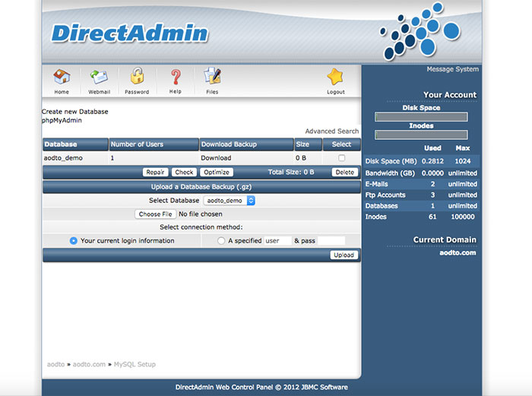Tick the checkbox for aodto_demo database
The image size is (532, 396).
342,158
